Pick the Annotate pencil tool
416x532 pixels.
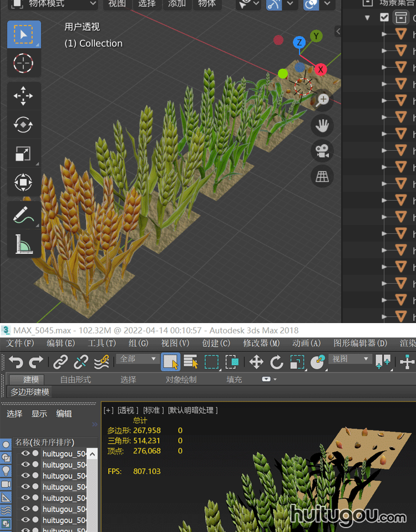click(x=23, y=215)
